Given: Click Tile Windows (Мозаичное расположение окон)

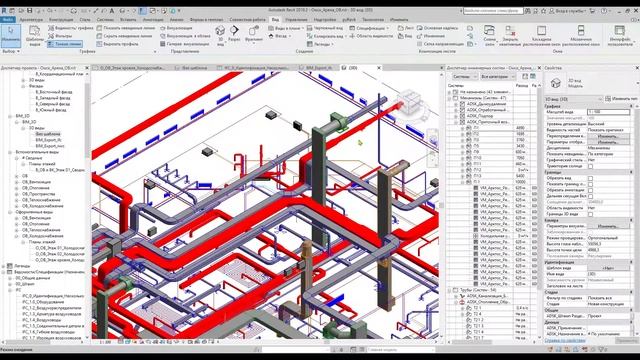Looking at the screenshot, I should (581, 36).
